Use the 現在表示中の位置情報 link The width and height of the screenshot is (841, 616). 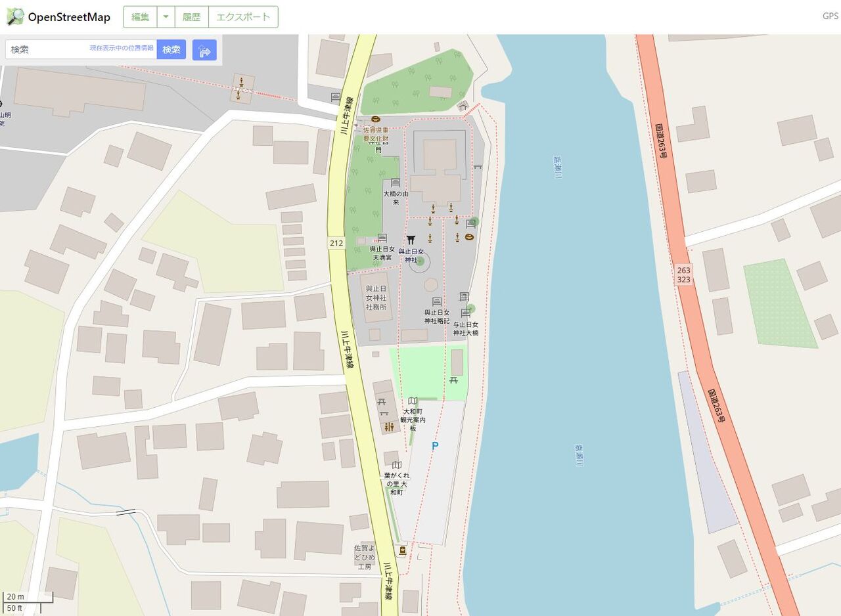pos(122,48)
